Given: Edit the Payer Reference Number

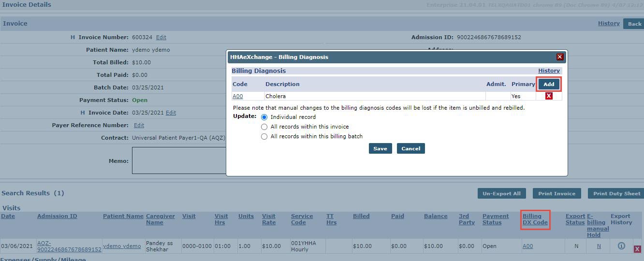Looking at the screenshot, I should (139, 125).
